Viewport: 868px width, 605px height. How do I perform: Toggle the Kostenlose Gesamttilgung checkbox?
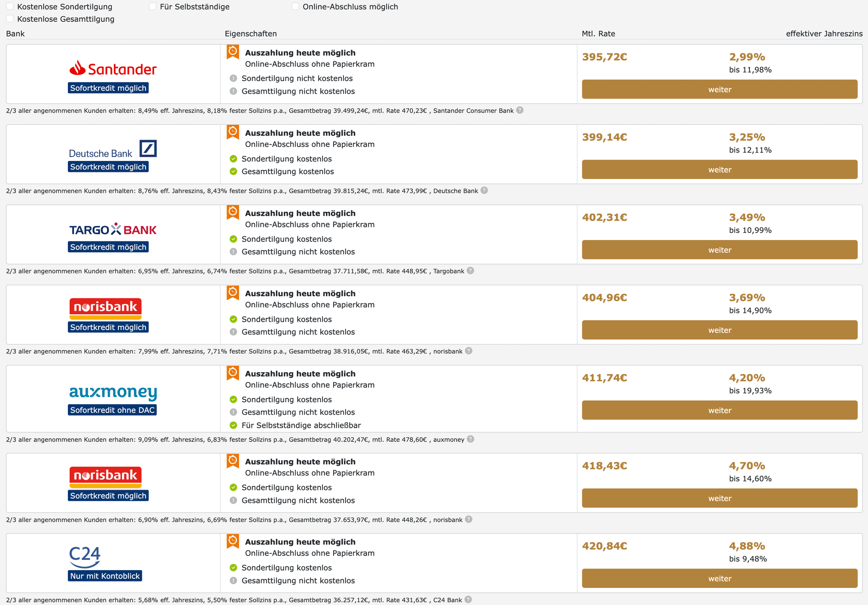(10, 19)
